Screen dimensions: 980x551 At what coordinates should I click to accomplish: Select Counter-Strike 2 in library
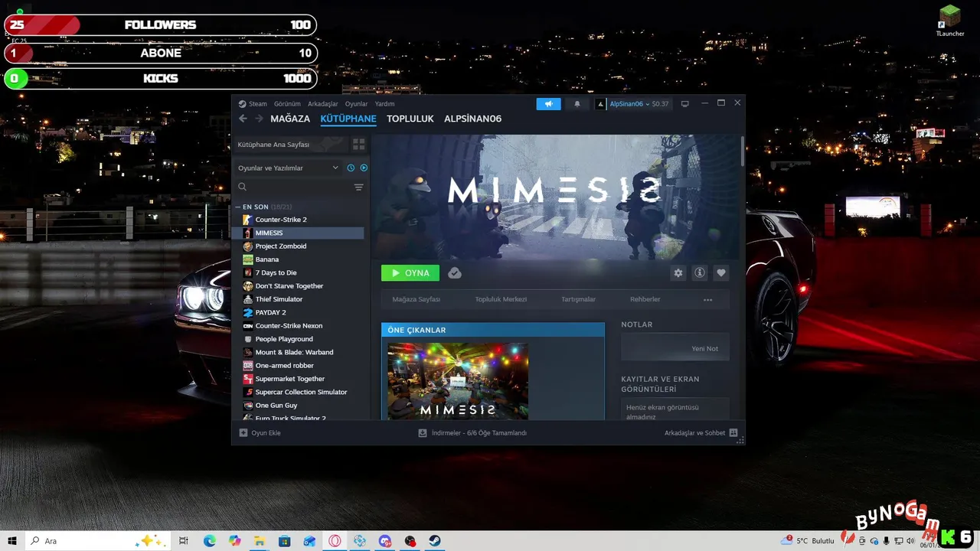coord(299,220)
